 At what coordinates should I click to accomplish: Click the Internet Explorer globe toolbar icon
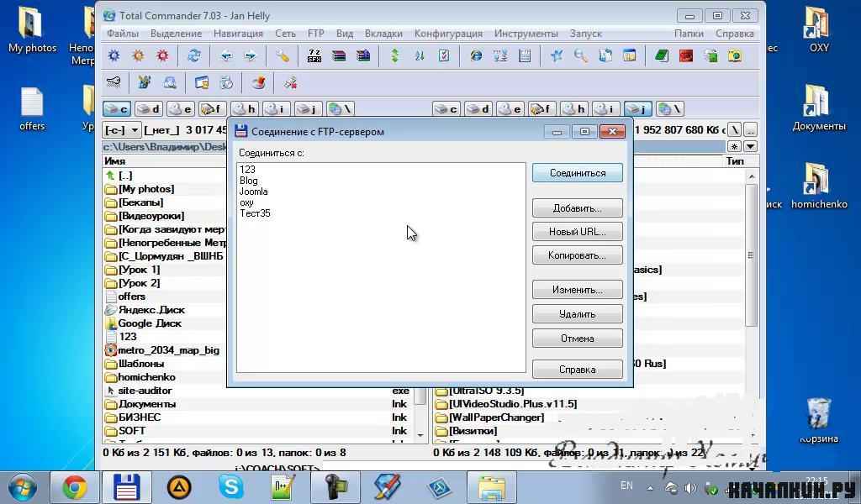(476, 55)
